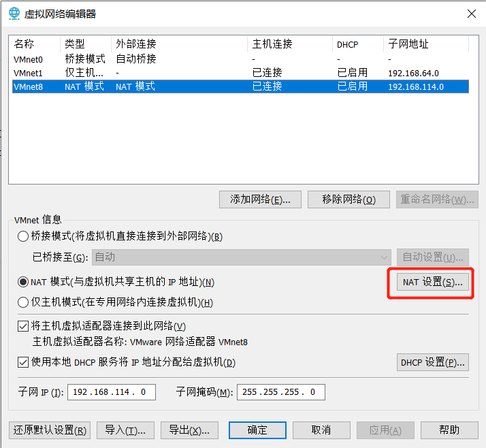486x448 pixels.
Task: Open NAT 设置 dialog
Action: pyautogui.click(x=433, y=282)
